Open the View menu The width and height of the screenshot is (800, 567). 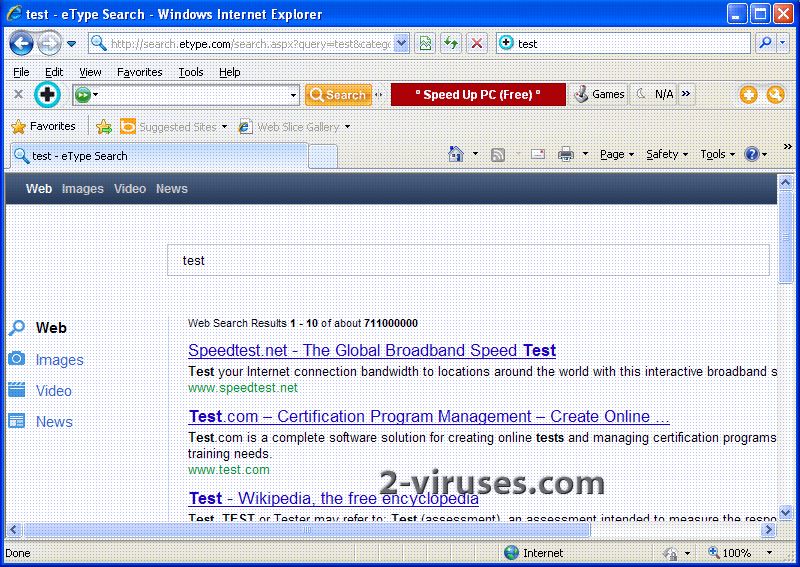tap(90, 72)
